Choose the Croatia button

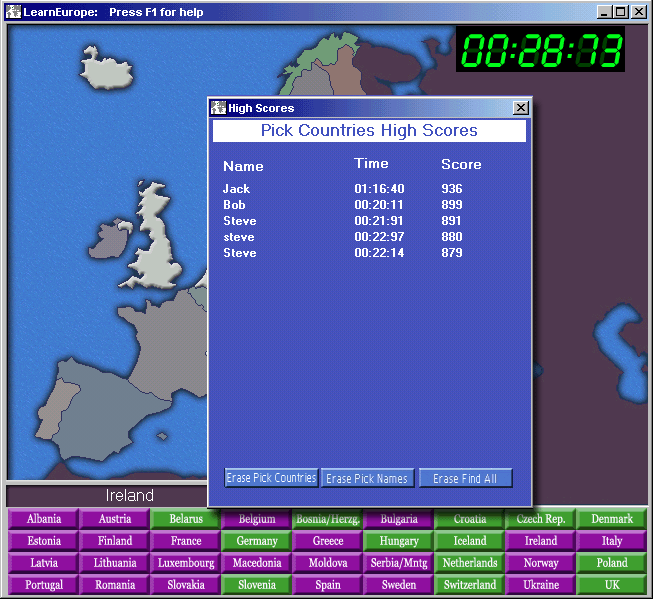[470, 519]
